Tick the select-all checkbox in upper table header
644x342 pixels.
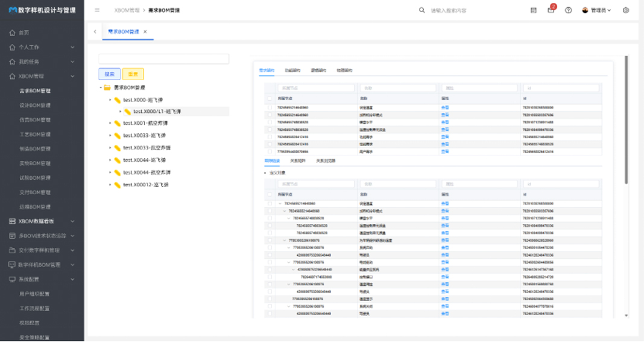(270, 98)
